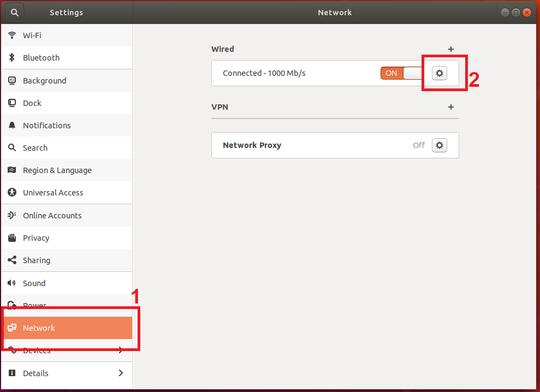Select the Privacy hand icon
Screen dimensions: 540x392
point(12,238)
